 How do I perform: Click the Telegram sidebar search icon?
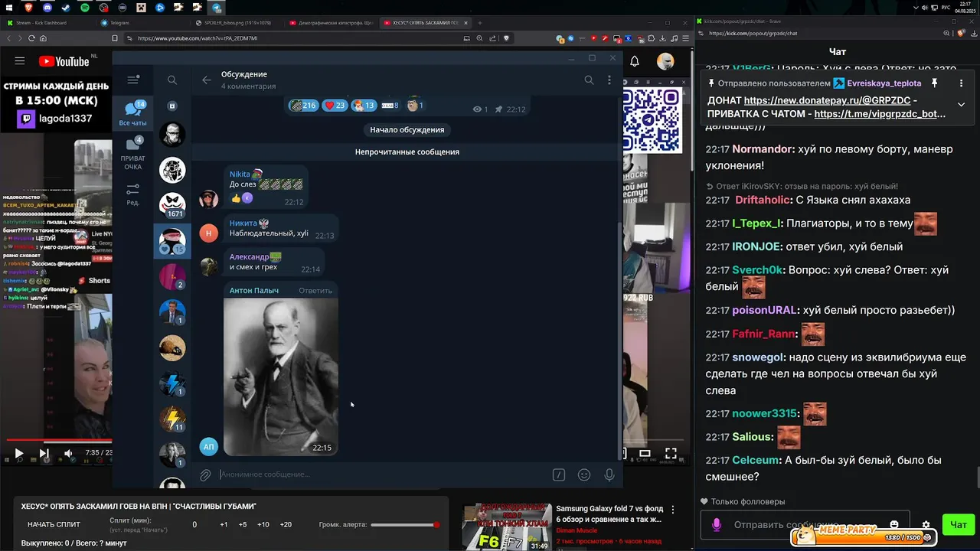coord(172,80)
